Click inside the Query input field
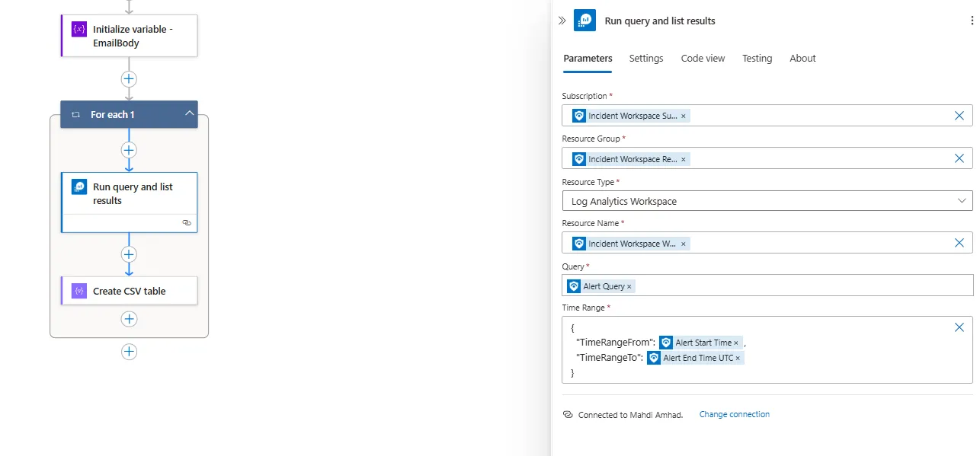The width and height of the screenshot is (980, 456). (800, 285)
